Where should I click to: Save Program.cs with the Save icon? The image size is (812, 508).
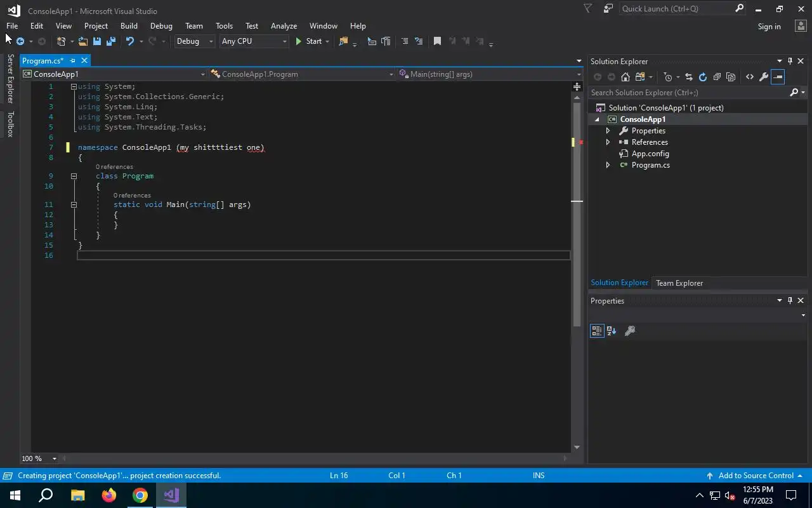[97, 41]
